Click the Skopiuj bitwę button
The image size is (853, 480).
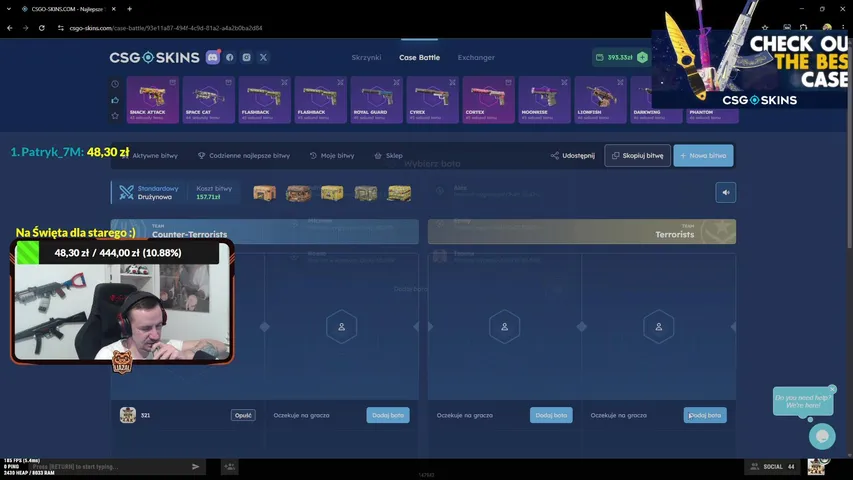(637, 156)
